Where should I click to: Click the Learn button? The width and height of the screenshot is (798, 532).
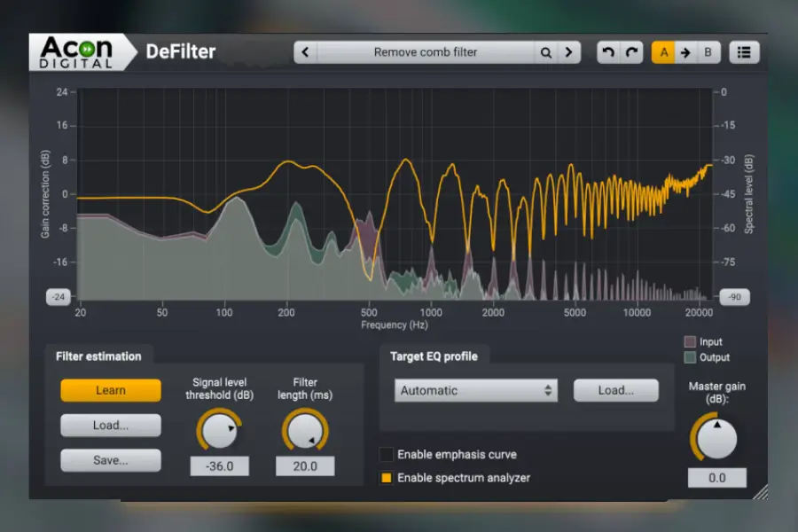tap(111, 390)
